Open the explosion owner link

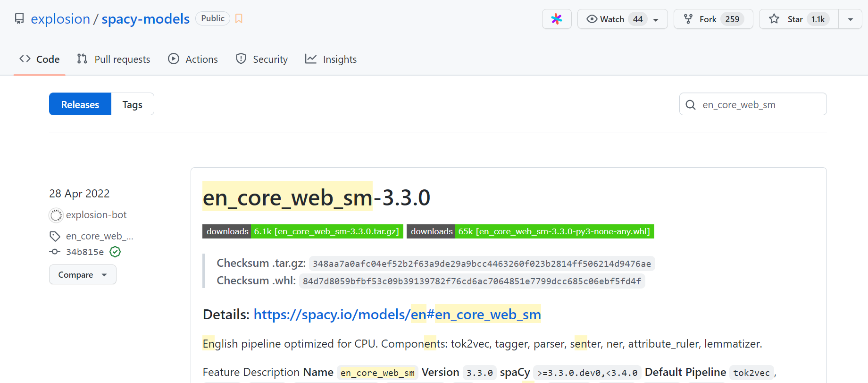[x=60, y=18]
